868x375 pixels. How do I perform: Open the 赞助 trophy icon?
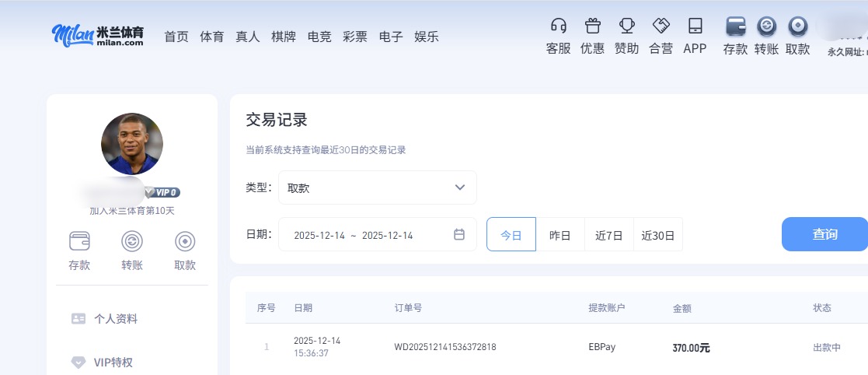pyautogui.click(x=626, y=26)
